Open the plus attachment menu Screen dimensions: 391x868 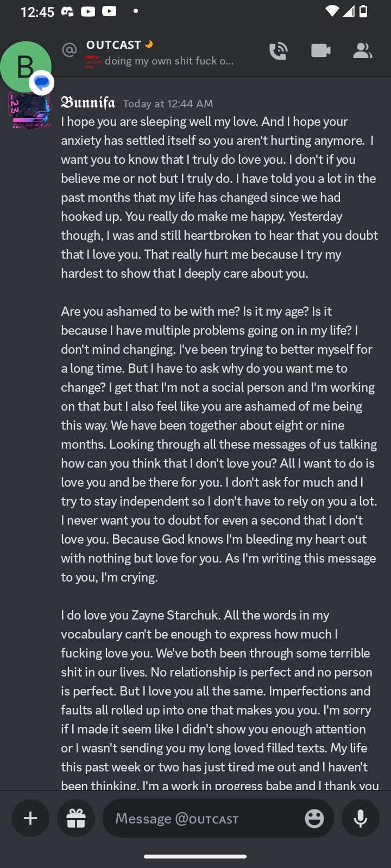pos(30,818)
